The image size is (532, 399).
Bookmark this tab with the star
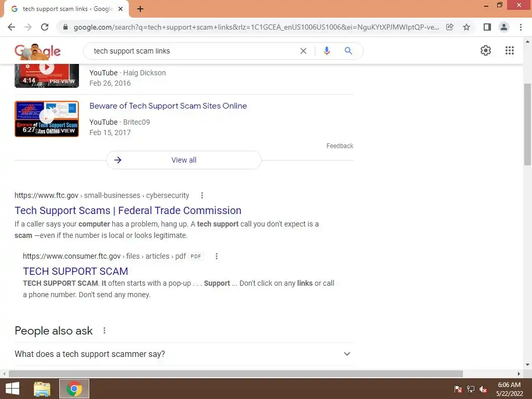click(467, 27)
